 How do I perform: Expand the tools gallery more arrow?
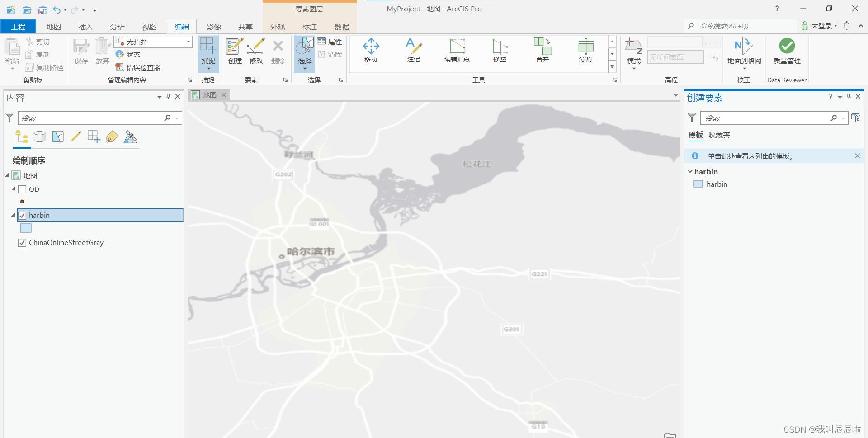point(612,67)
